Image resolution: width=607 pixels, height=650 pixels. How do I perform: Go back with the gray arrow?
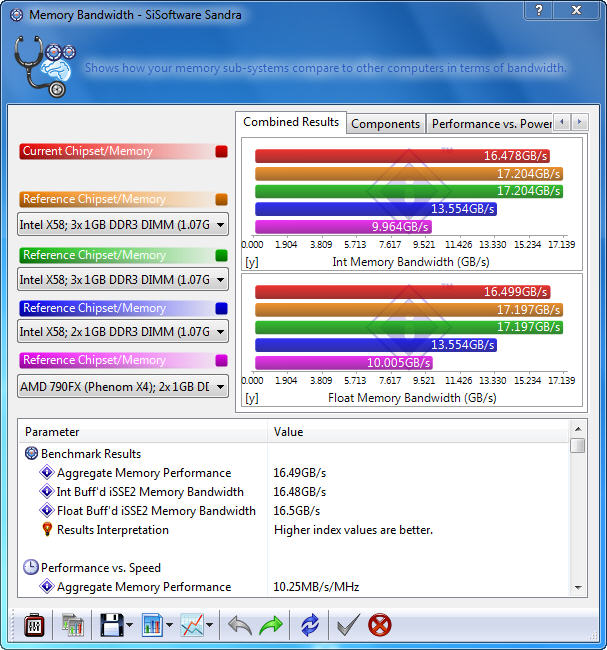(240, 625)
